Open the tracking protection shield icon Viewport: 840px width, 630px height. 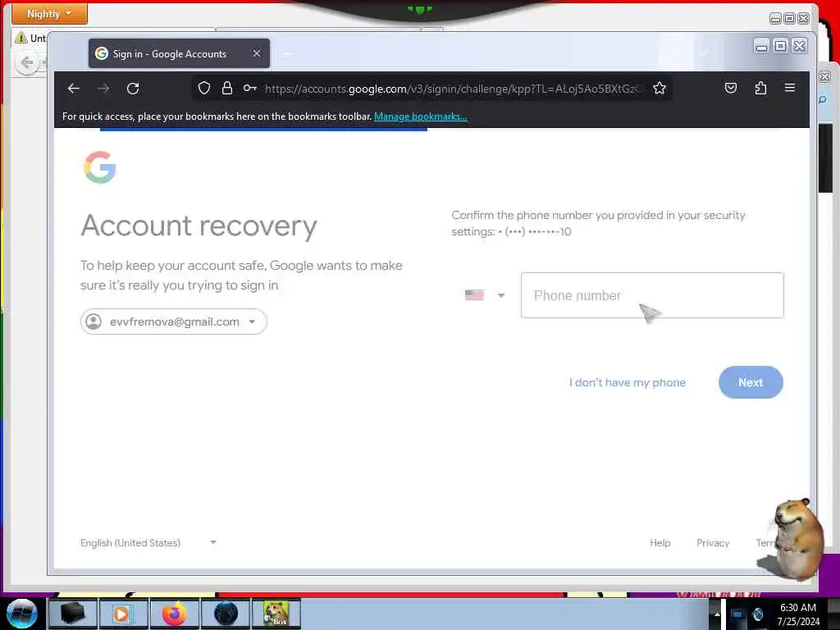(204, 88)
